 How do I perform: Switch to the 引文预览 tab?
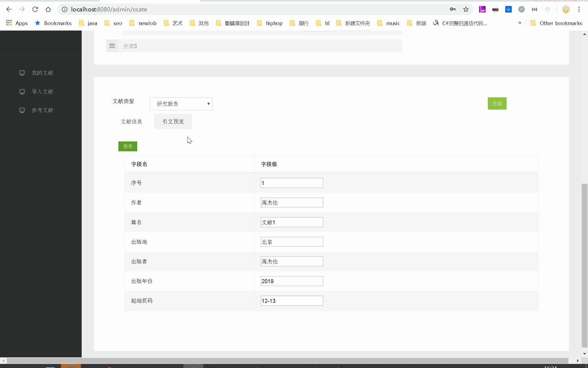point(173,121)
